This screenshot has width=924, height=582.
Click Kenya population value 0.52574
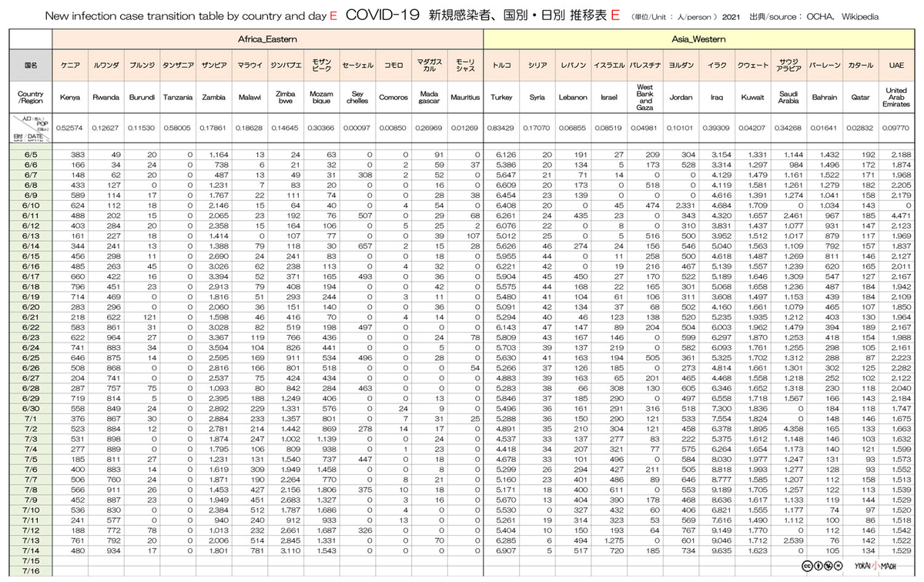70,129
